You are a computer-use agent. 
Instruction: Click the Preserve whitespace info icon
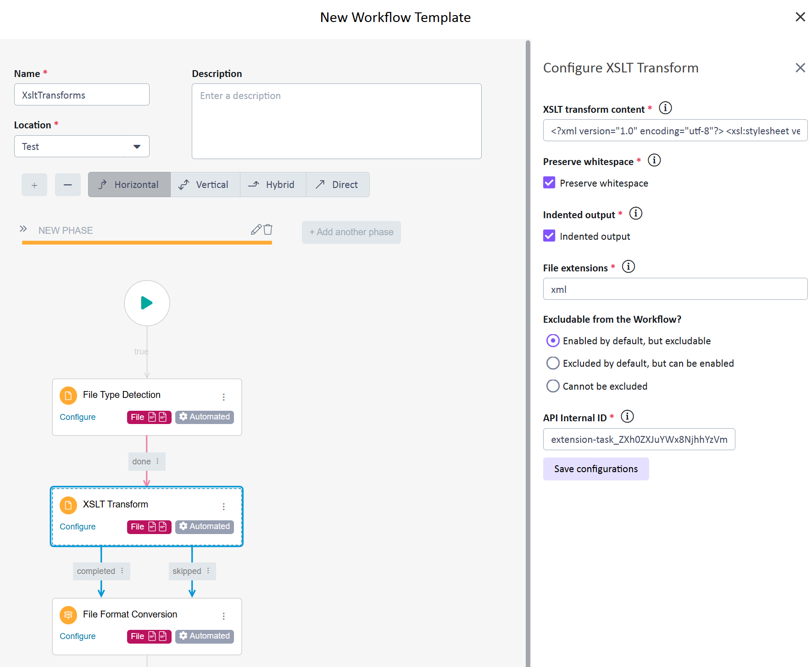(654, 160)
